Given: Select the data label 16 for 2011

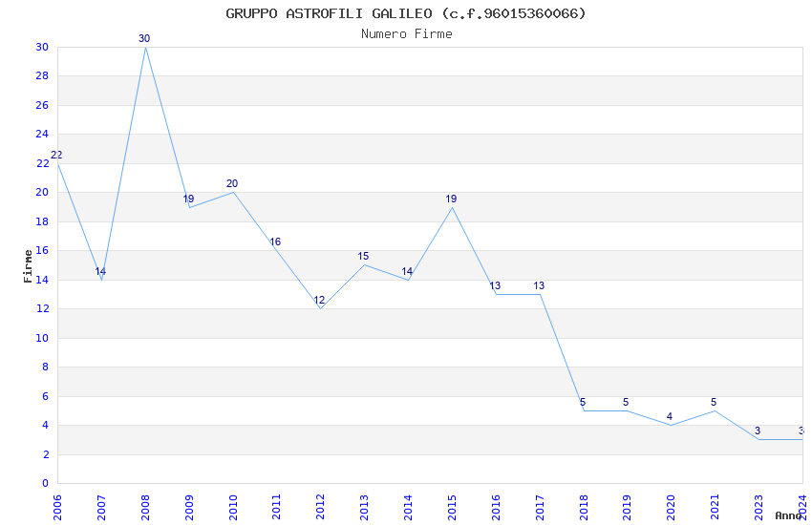Looking at the screenshot, I should [x=275, y=242].
